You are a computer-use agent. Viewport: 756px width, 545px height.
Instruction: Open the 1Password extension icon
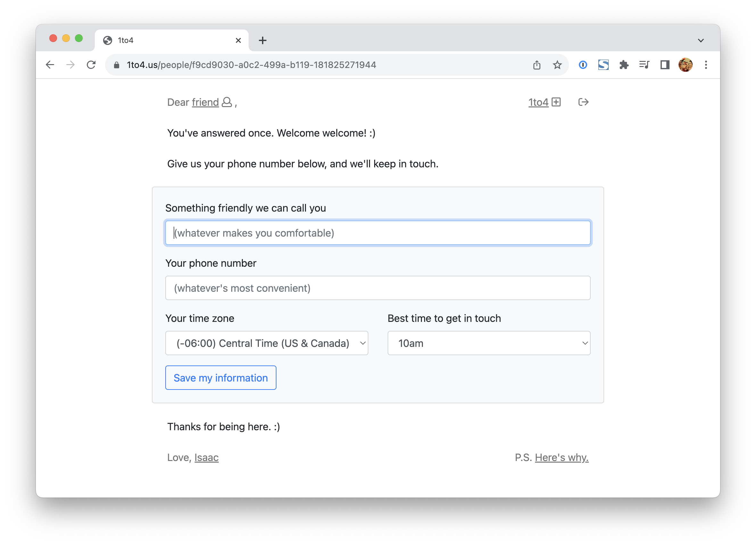(583, 65)
